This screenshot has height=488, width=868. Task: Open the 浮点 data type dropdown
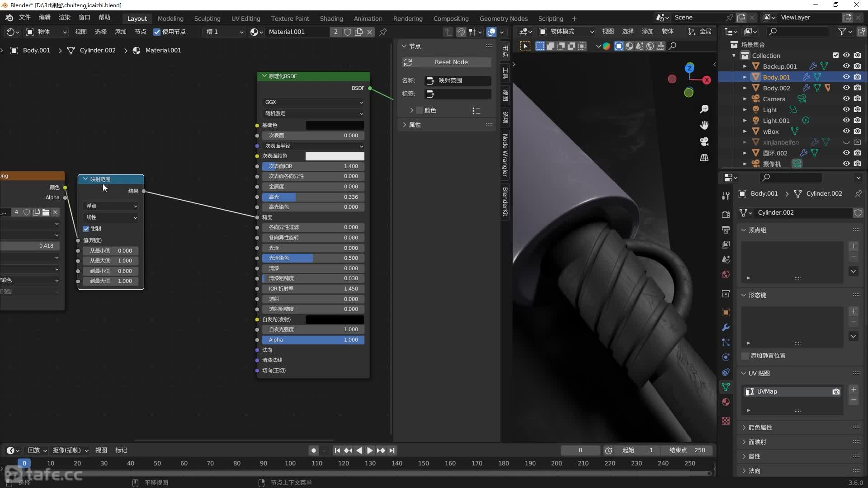coord(111,206)
